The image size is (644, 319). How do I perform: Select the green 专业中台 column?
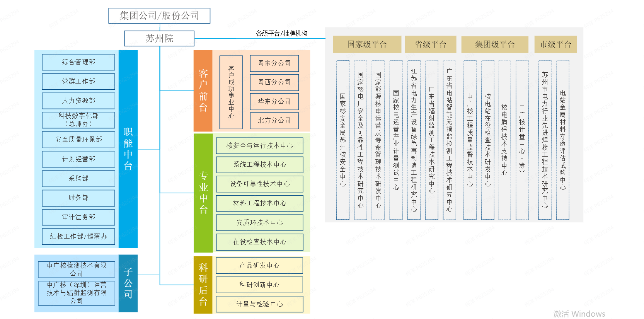[203, 193]
